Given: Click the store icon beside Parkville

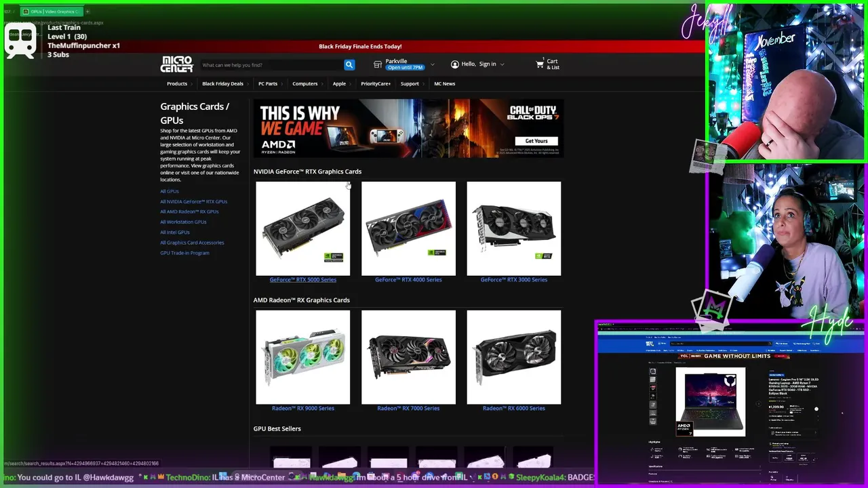Looking at the screenshot, I should pos(378,64).
